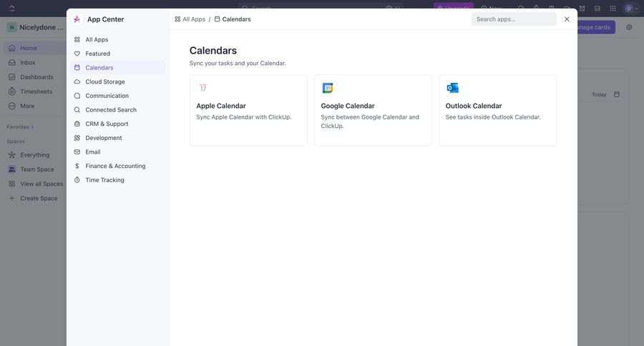Viewport: 644px width, 346px height.
Task: Expand the Favorites section
Action: 20,127
